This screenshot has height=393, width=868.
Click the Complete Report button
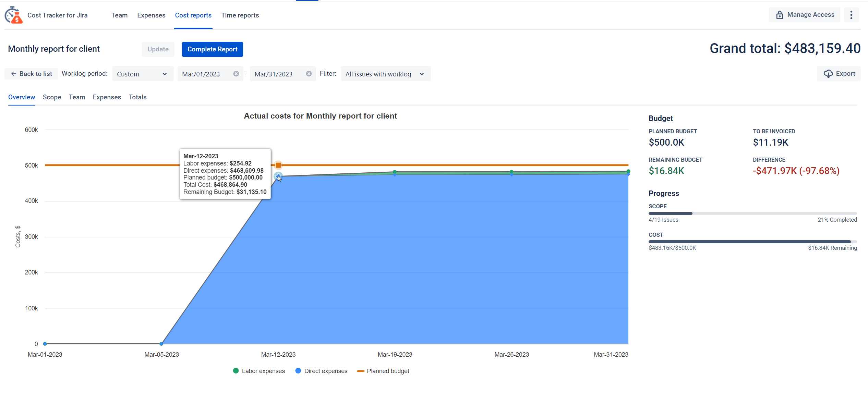[212, 49]
